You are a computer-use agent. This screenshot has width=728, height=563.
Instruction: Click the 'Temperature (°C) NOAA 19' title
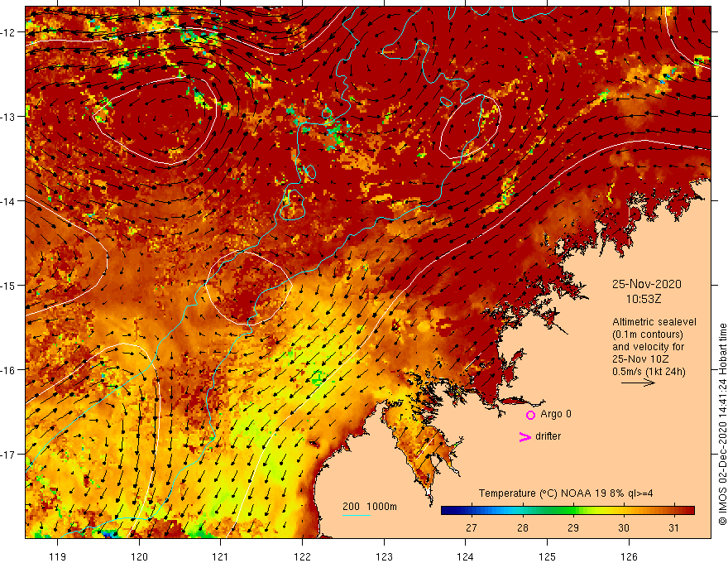click(537, 493)
